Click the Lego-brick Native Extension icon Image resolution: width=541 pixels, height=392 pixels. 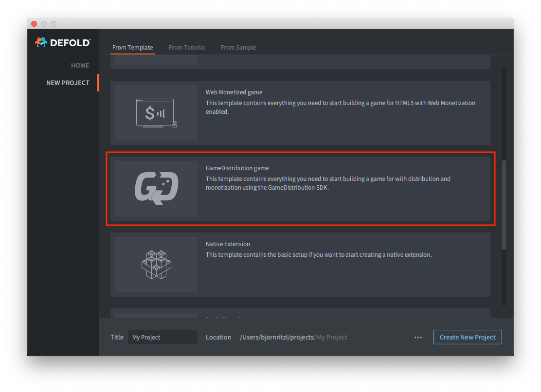coord(155,264)
